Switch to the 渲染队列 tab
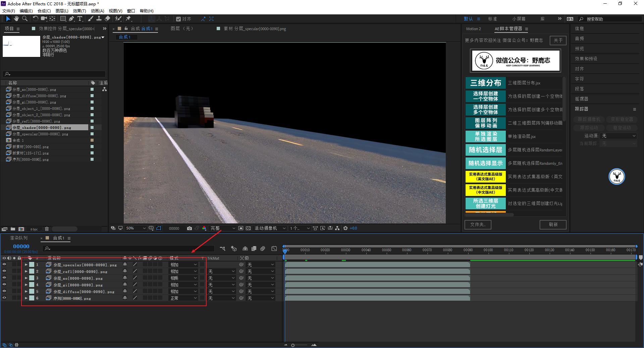The width and height of the screenshot is (644, 348). point(19,238)
